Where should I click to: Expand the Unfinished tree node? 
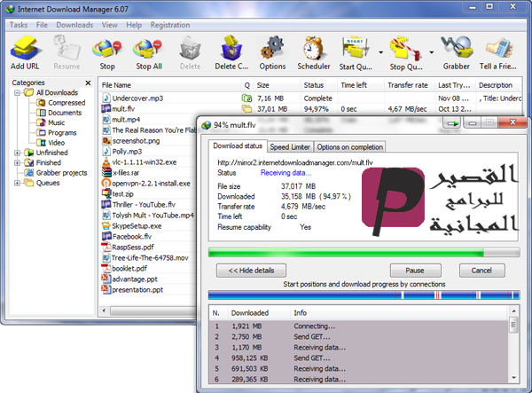click(x=18, y=153)
